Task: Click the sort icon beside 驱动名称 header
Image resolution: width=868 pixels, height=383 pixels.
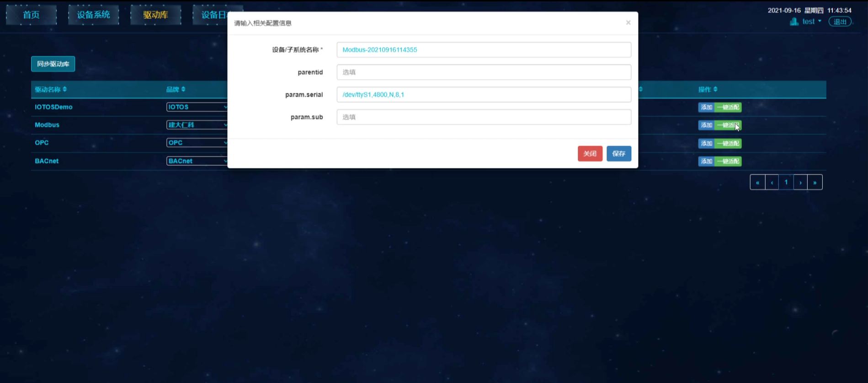Action: (x=65, y=89)
